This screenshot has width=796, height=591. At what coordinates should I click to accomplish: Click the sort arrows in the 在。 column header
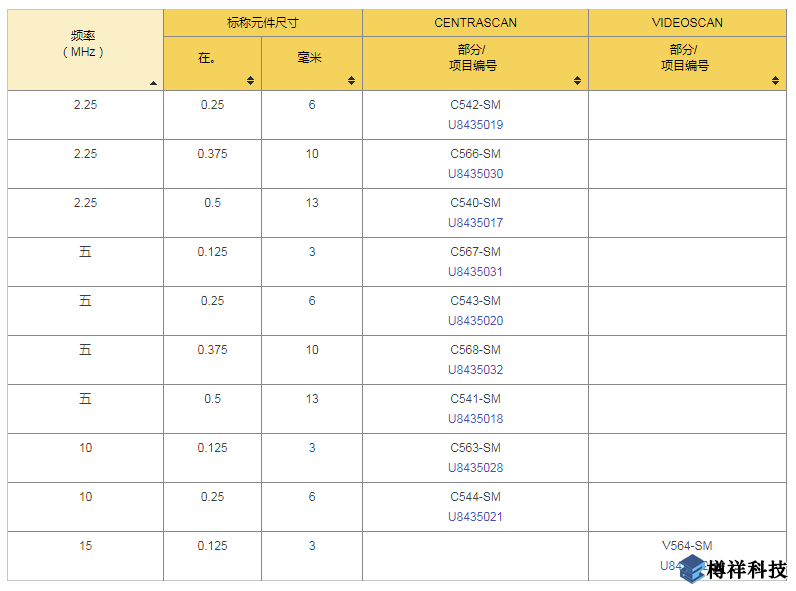(x=251, y=81)
